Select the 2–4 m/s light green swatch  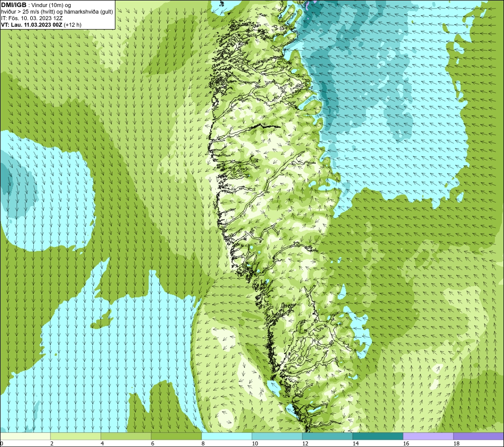coord(76,436)
